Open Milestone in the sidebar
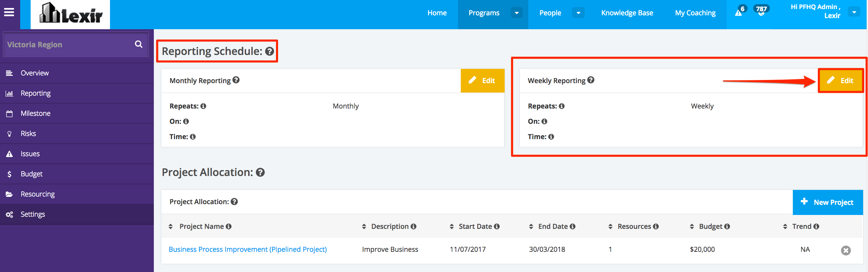Viewport: 868px width, 272px height. pyautogui.click(x=77, y=113)
